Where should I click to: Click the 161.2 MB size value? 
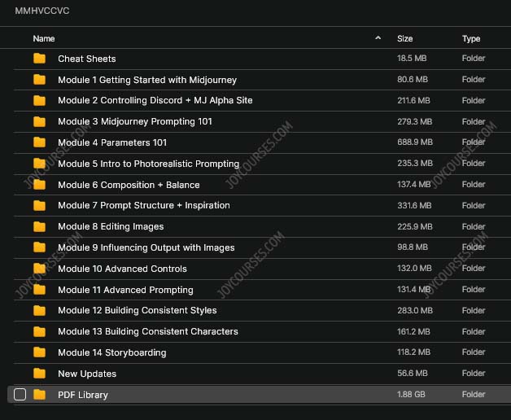tap(413, 331)
